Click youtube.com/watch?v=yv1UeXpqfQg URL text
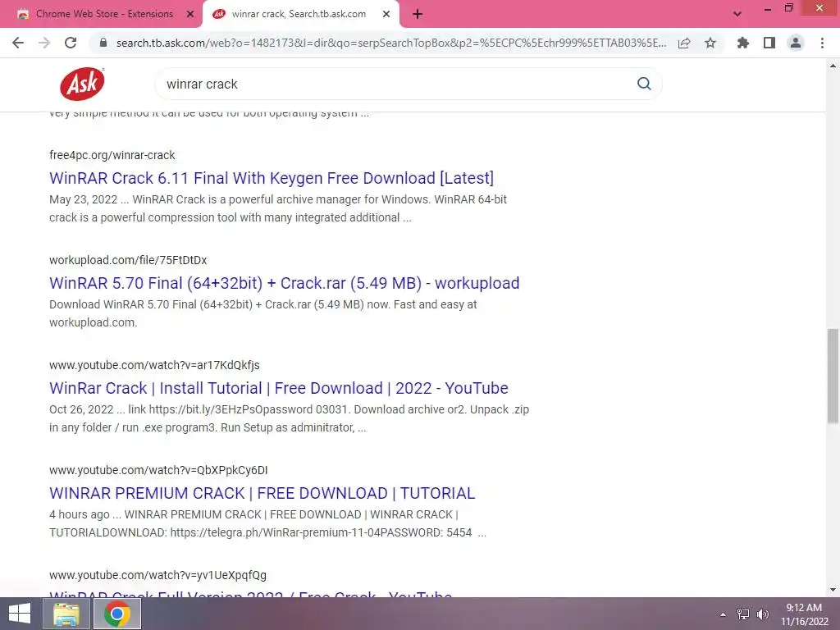This screenshot has width=840, height=630. coord(157,575)
